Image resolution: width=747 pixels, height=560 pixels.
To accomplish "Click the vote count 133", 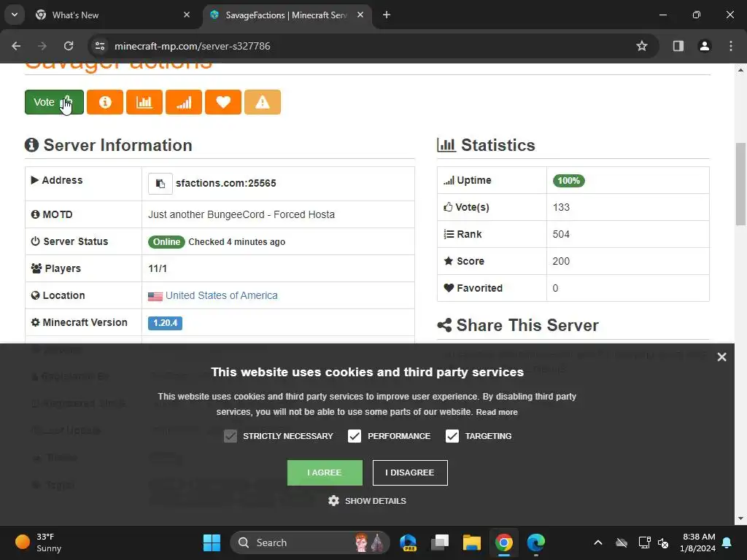I will tap(561, 207).
